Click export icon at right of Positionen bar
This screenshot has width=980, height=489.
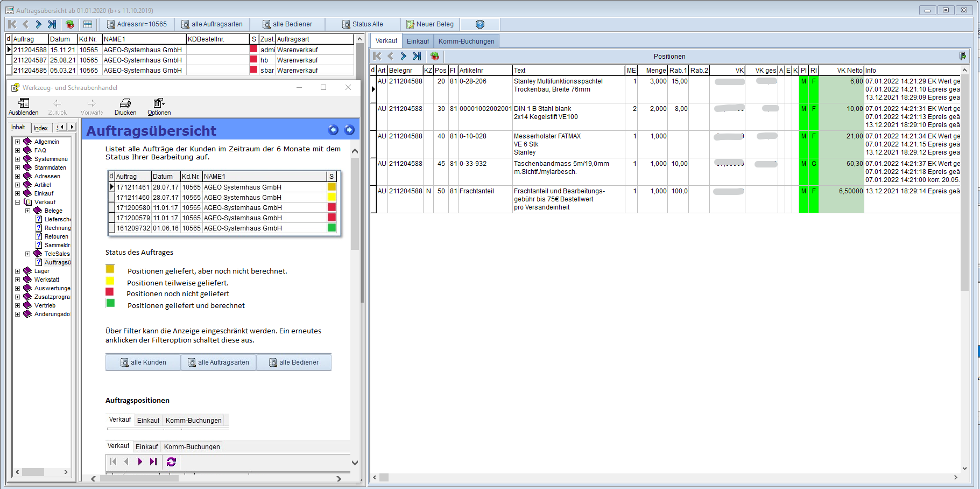pyautogui.click(x=962, y=56)
